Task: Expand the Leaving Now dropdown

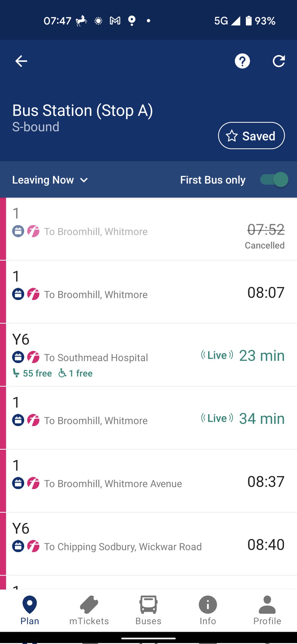Action: coord(43,180)
